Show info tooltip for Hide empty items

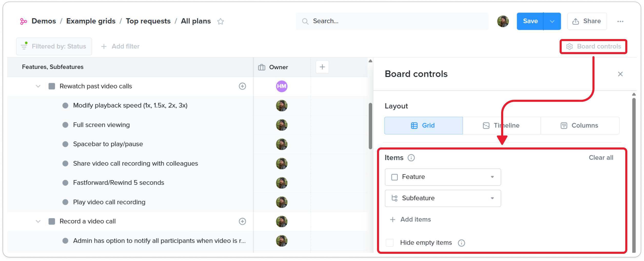[x=461, y=243]
